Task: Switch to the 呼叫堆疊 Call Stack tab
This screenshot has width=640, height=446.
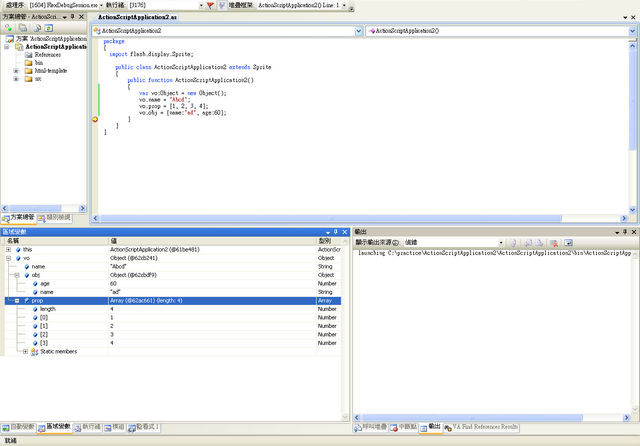Action: click(x=370, y=427)
